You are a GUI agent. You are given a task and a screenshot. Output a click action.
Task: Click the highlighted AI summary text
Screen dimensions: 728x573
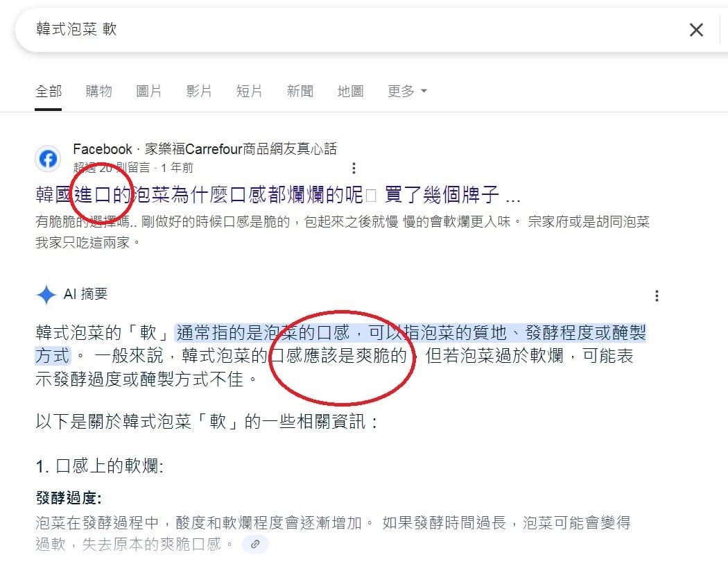tap(340, 344)
